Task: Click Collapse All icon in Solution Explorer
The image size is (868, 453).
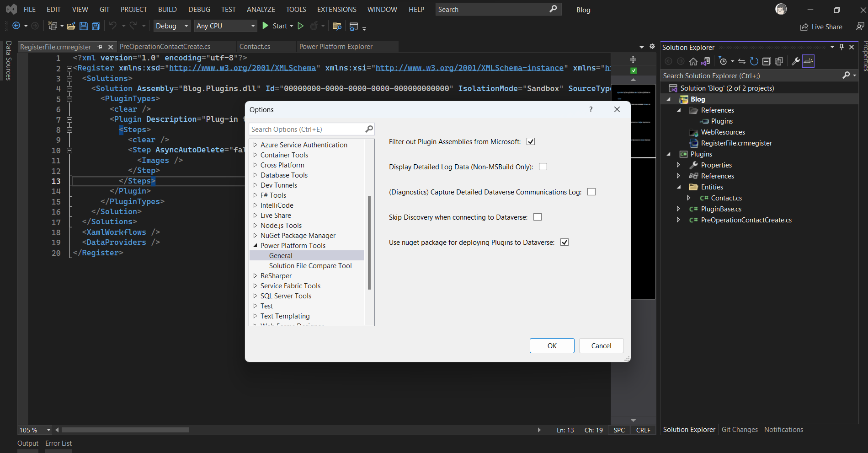Action: point(767,61)
